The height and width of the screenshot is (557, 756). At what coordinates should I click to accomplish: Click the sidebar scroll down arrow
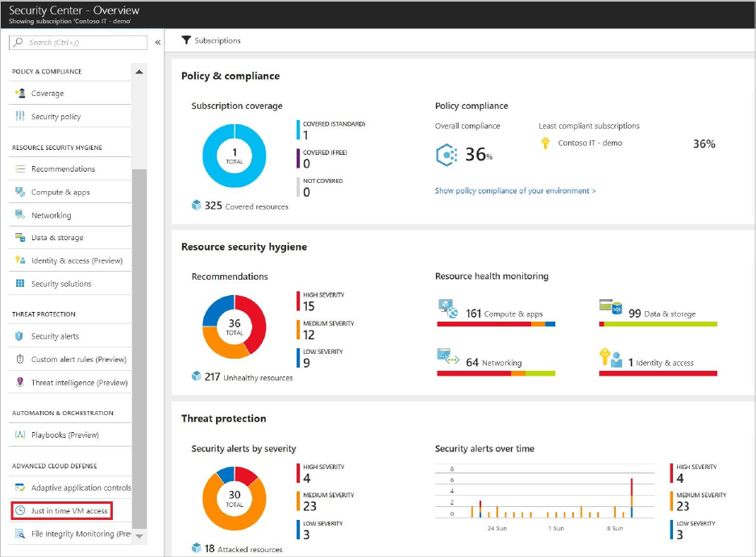pos(139,536)
